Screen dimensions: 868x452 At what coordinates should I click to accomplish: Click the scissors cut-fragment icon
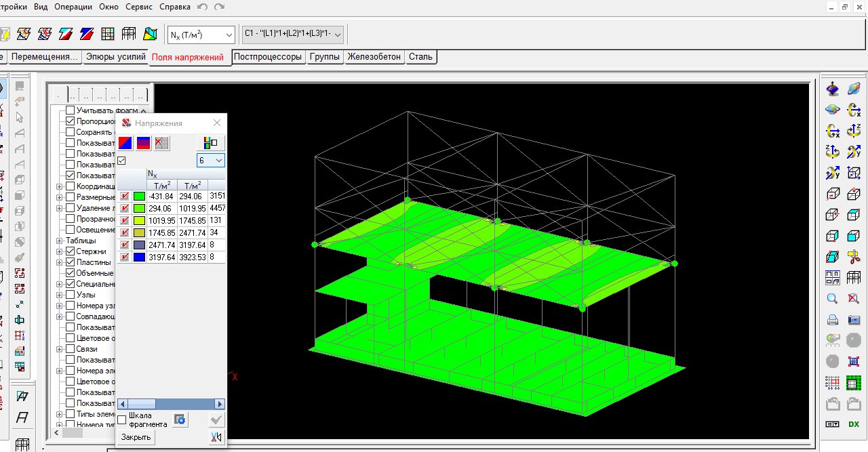coord(854,257)
